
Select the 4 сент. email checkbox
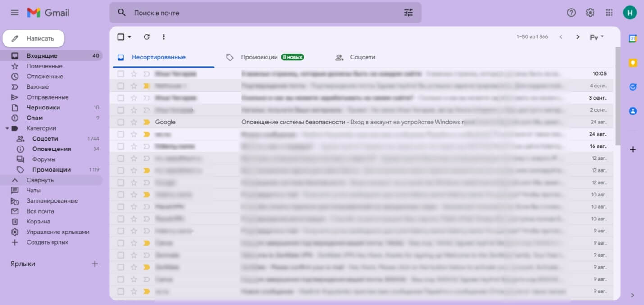(121, 86)
